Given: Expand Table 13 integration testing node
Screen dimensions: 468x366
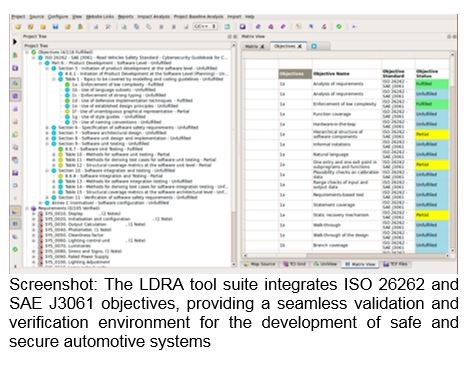Looking at the screenshot, I should [x=54, y=181].
